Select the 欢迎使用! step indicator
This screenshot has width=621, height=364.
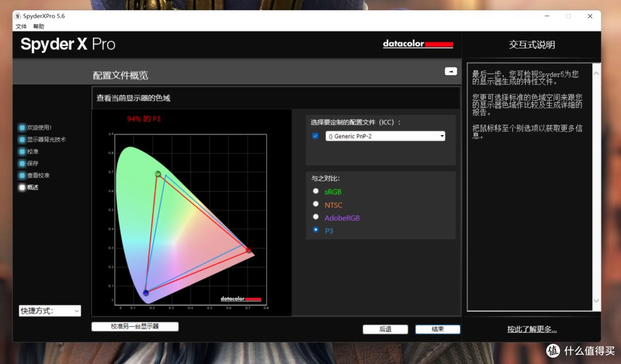pos(35,128)
